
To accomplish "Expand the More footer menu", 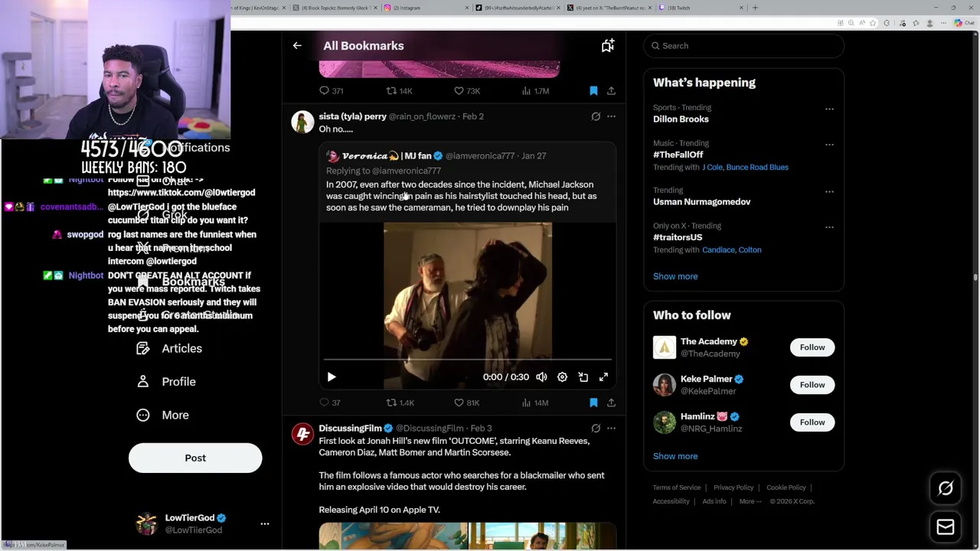I will click(750, 501).
